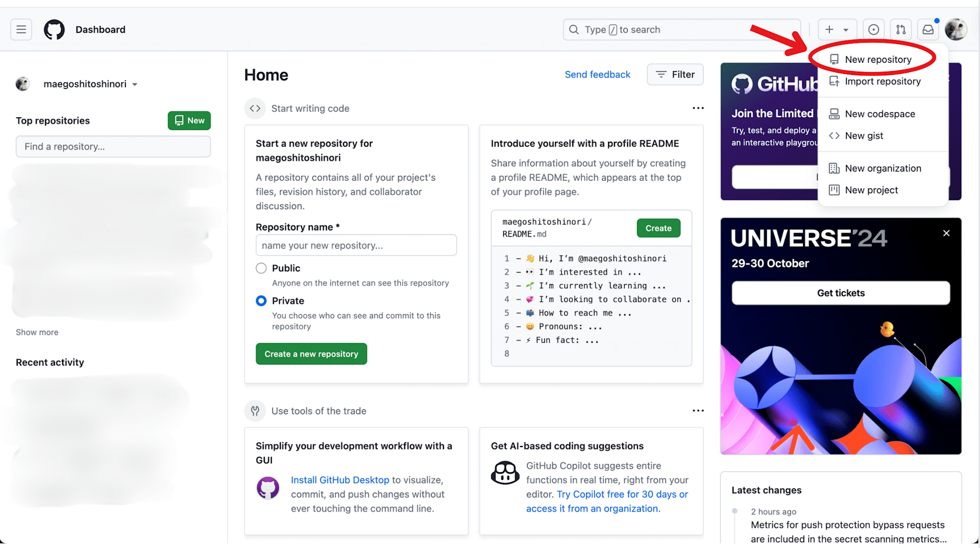Click the repository name input field
This screenshot has width=980, height=548.
pos(355,245)
